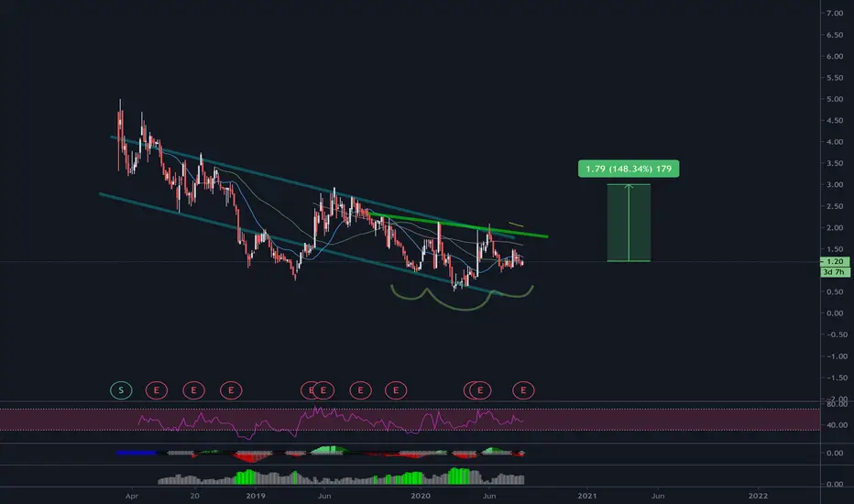Click the blue segment of the momentum indicator
This screenshot has width=854, height=504.
coord(137,453)
